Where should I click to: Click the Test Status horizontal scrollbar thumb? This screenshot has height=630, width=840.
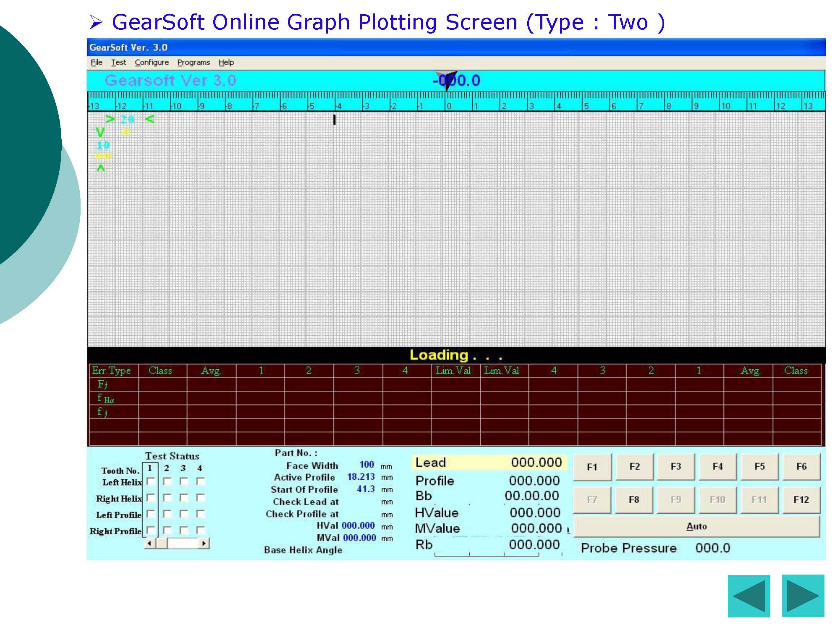tap(162, 544)
